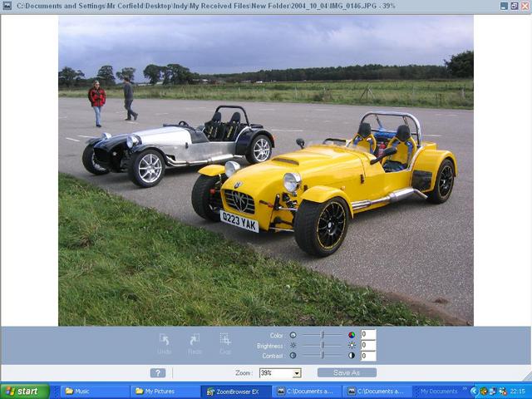This screenshot has height=399, width=532.
Task: Click the Color value input field
Action: coord(367,335)
